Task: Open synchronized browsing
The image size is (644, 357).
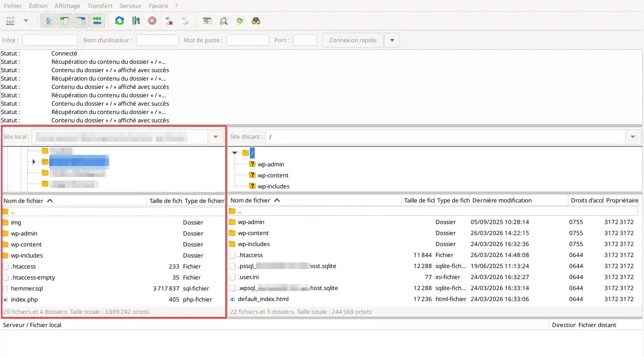Action: coord(239,21)
